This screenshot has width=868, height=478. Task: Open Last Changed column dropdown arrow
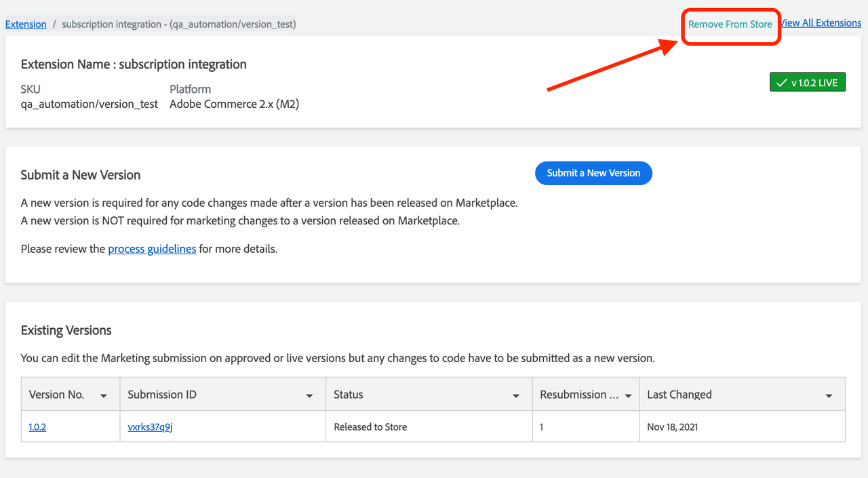829,396
